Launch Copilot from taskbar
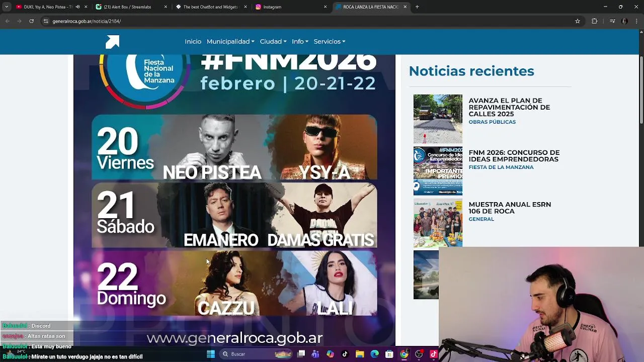 pyautogui.click(x=330, y=354)
